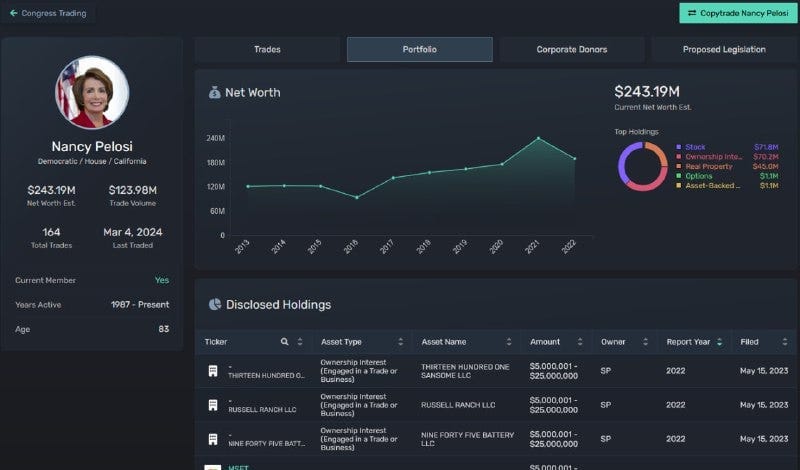The height and width of the screenshot is (470, 800).
Task: Open the Corporate Donors tab
Action: pyautogui.click(x=572, y=50)
